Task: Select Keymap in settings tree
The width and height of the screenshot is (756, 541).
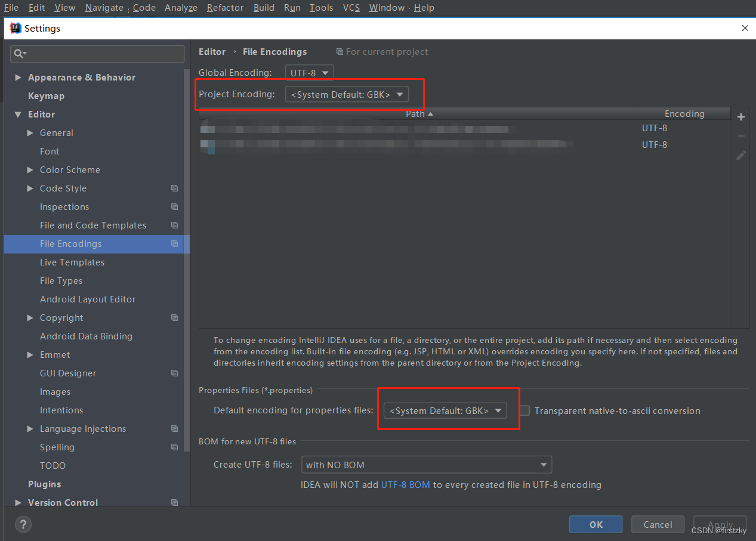Action: point(46,96)
